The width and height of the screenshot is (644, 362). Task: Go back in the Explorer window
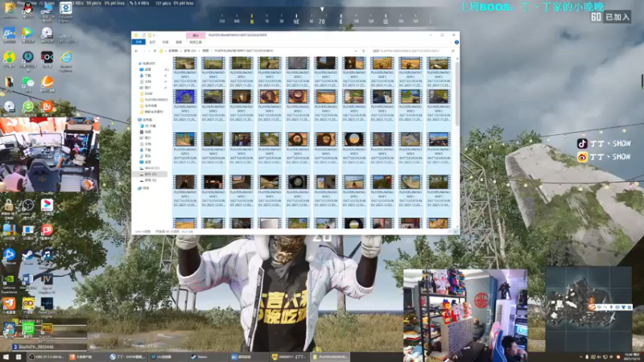136,51
